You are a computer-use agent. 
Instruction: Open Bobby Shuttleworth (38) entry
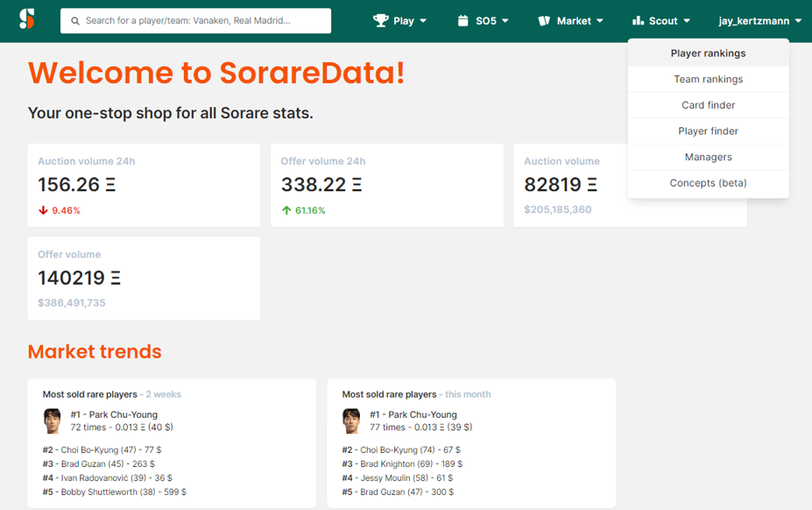pos(115,492)
